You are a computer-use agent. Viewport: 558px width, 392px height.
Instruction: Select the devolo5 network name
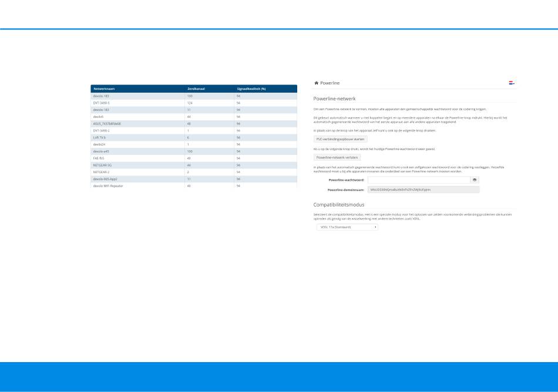point(98,117)
